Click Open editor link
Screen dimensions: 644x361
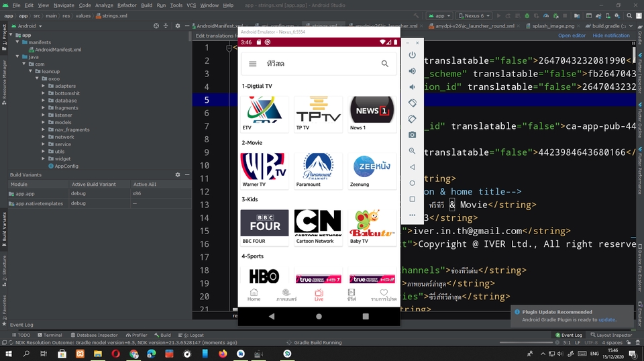coord(572,36)
